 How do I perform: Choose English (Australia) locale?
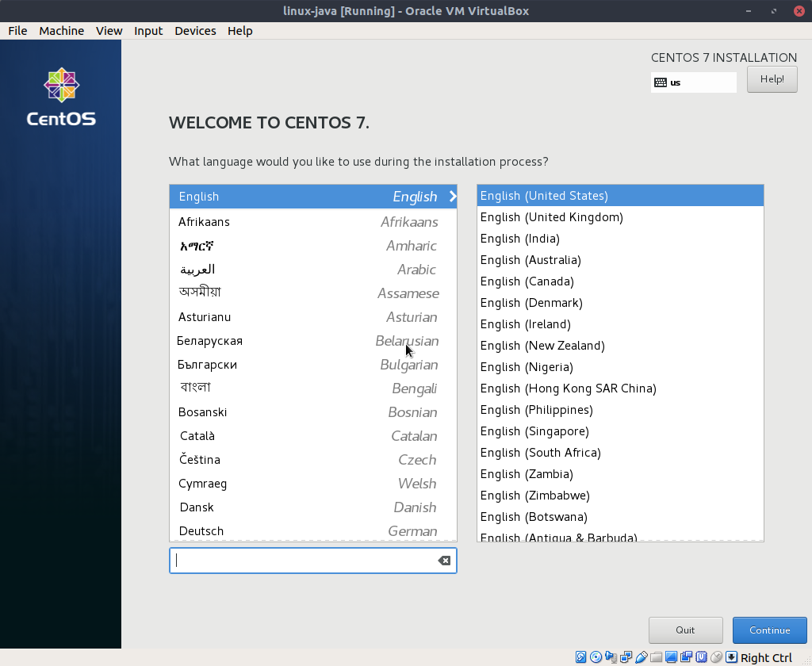coord(620,260)
